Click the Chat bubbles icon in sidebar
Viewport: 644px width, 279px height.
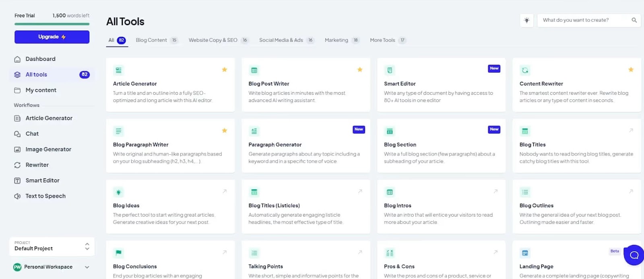[x=17, y=134]
